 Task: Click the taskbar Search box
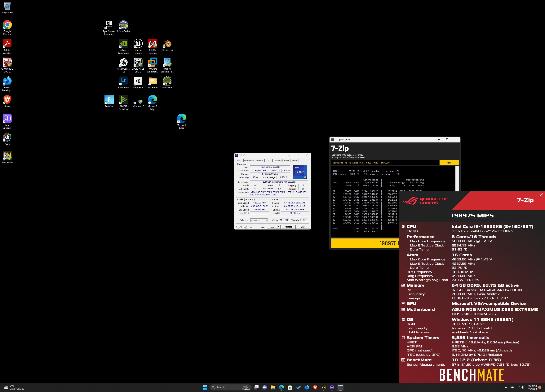231,387
